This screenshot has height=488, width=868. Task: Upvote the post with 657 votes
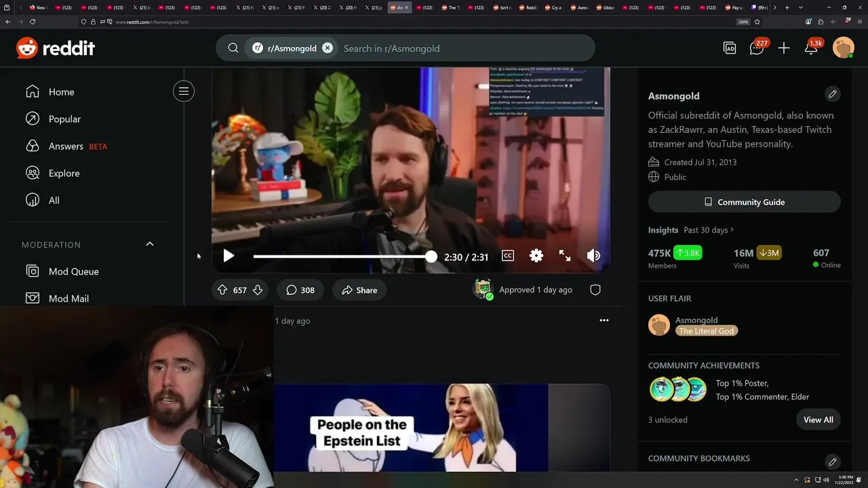[222, 290]
